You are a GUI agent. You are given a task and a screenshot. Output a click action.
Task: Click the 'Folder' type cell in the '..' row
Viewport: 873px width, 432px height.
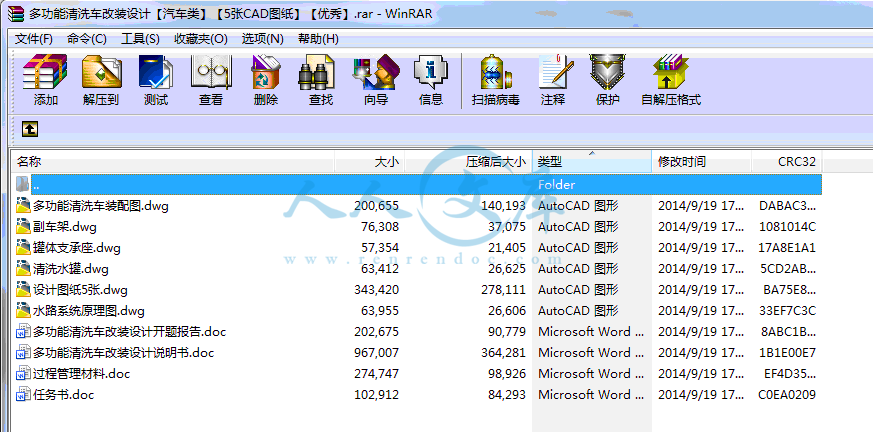click(556, 185)
